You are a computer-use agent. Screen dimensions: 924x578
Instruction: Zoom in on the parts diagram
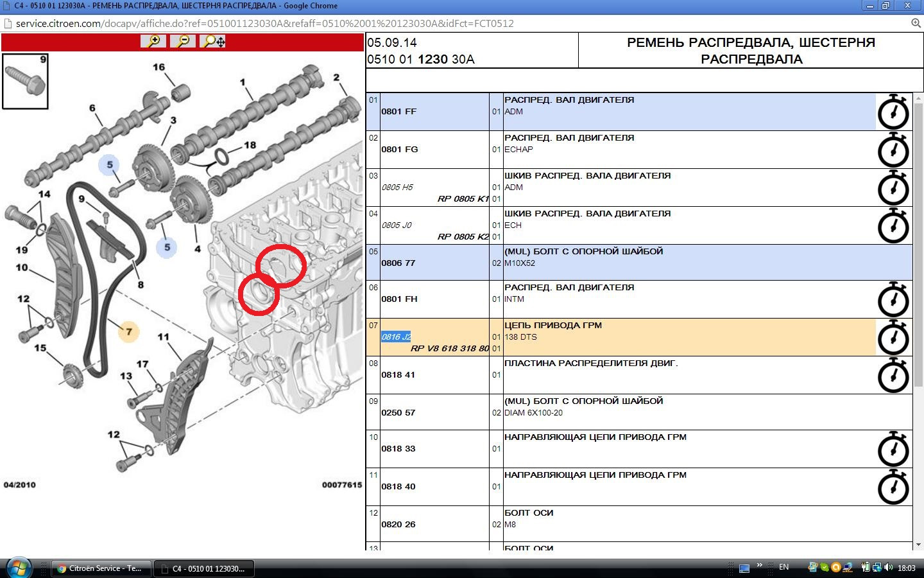[154, 42]
